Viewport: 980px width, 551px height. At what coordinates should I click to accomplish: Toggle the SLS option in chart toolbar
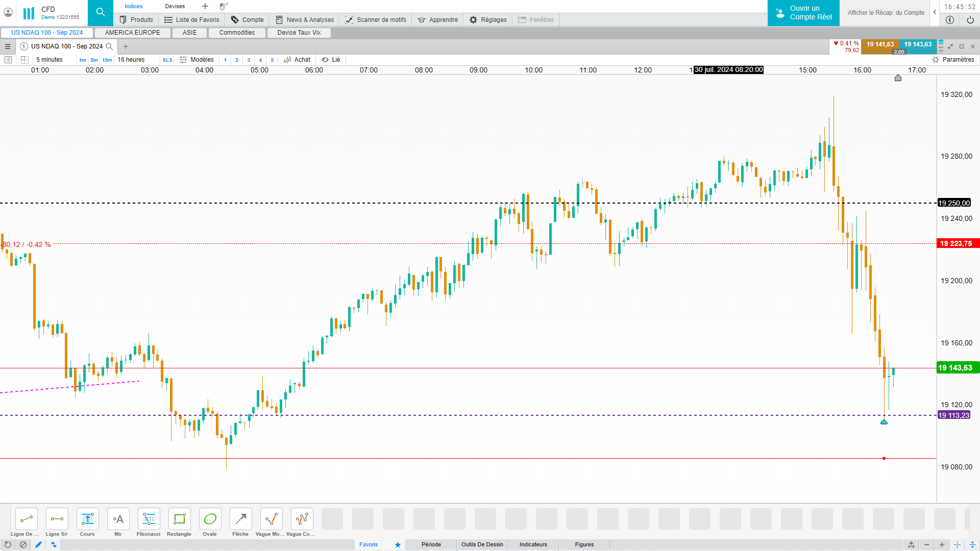[x=167, y=60]
